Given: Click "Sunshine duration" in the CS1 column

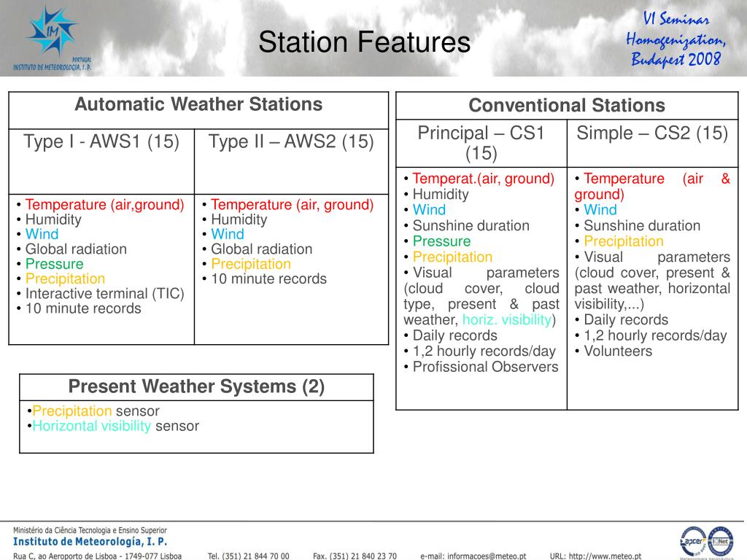Looking at the screenshot, I should 471,226.
